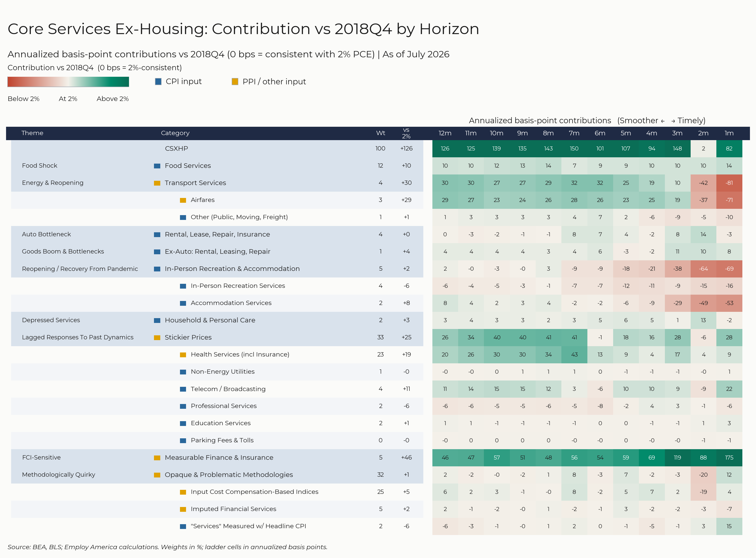The image size is (756, 558).
Task: Click the orange marker beside Transport Services
Action: pyautogui.click(x=157, y=183)
